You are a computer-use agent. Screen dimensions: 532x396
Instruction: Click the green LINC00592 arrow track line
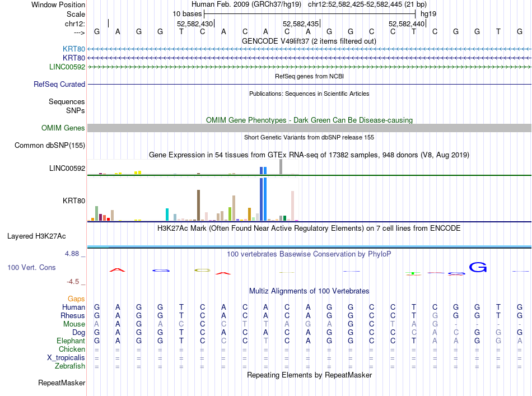(310, 67)
